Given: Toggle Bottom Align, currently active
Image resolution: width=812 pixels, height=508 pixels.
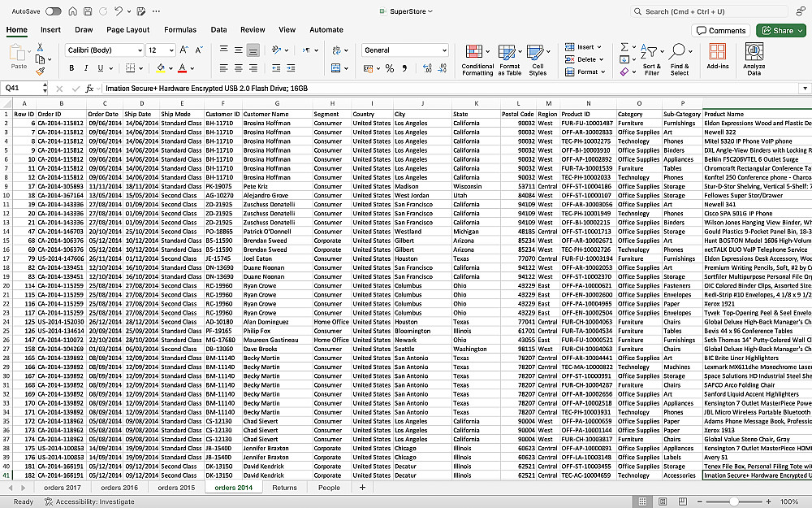Looking at the screenshot, I should 253,50.
